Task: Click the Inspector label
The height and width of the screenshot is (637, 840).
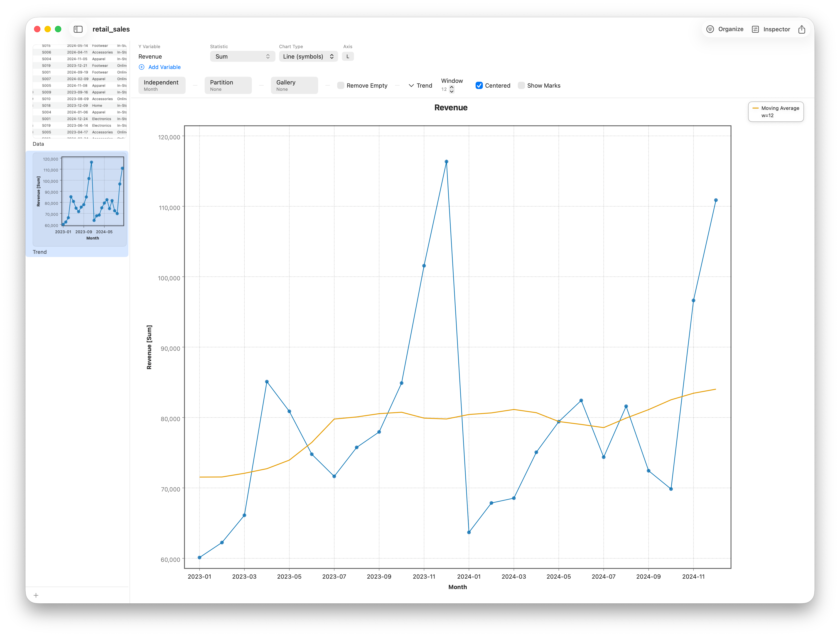Action: click(x=777, y=29)
